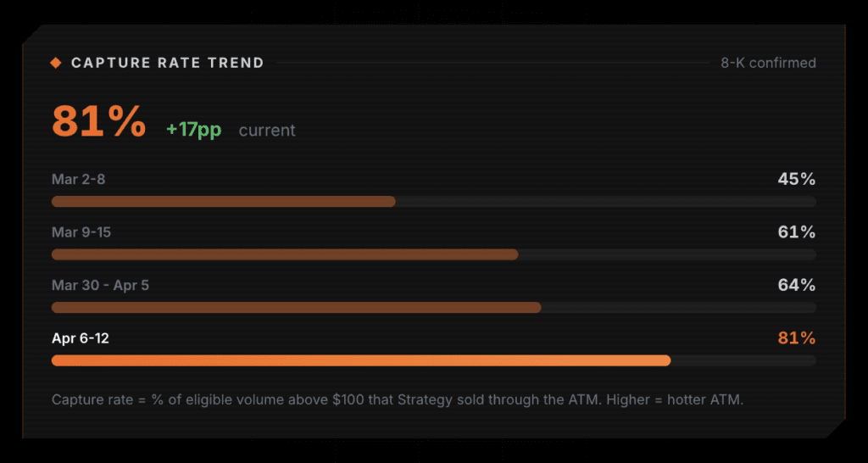
Task: Click the Mar 2-8 progress bar fill
Action: (224, 202)
